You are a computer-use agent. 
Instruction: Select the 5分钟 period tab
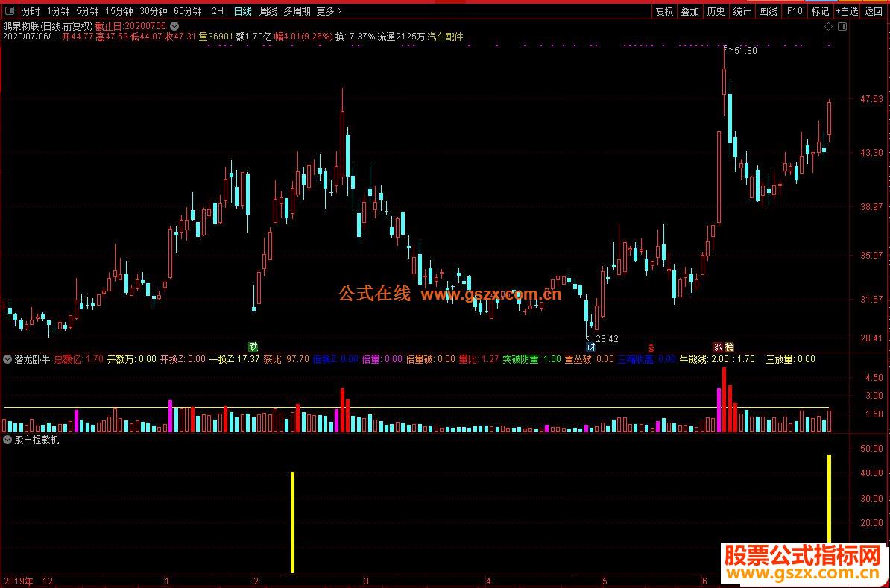pyautogui.click(x=87, y=10)
